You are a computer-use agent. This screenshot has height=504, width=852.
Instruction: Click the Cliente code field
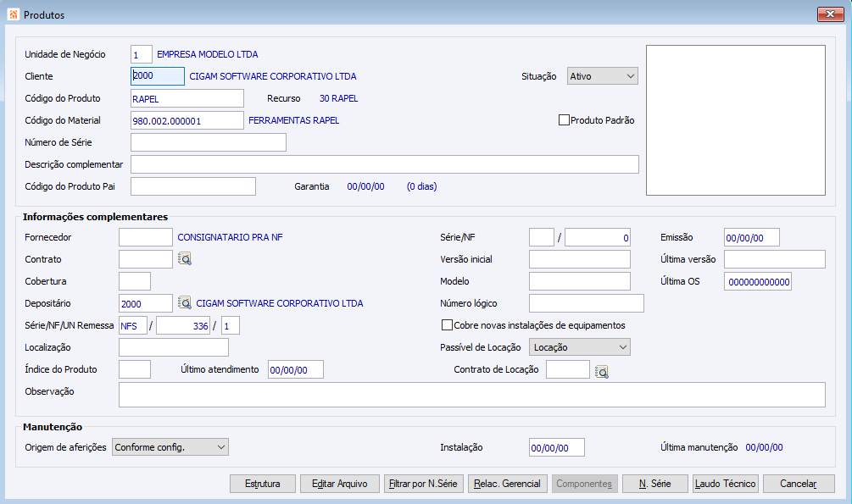pyautogui.click(x=158, y=76)
